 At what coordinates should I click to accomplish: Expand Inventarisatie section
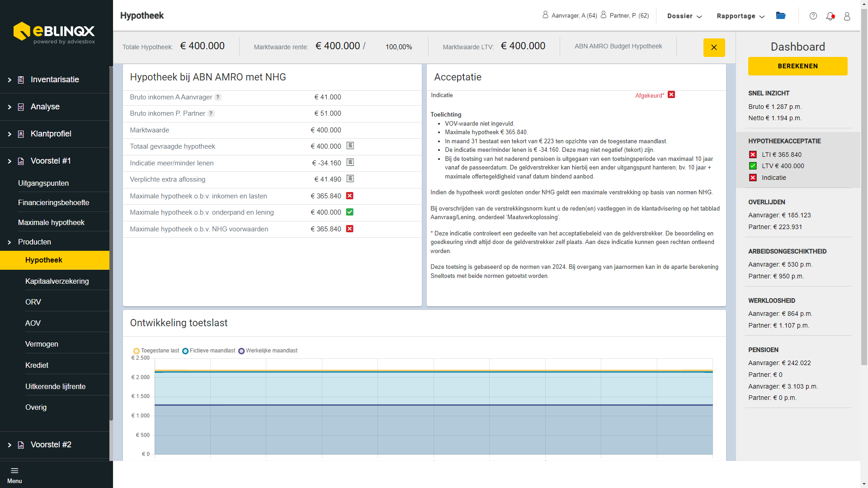[9, 80]
